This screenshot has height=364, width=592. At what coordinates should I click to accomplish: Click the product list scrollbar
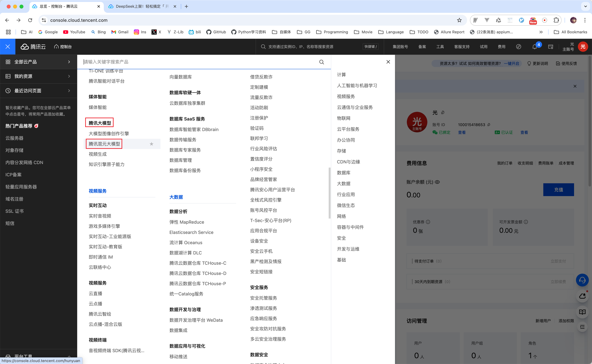(x=329, y=193)
